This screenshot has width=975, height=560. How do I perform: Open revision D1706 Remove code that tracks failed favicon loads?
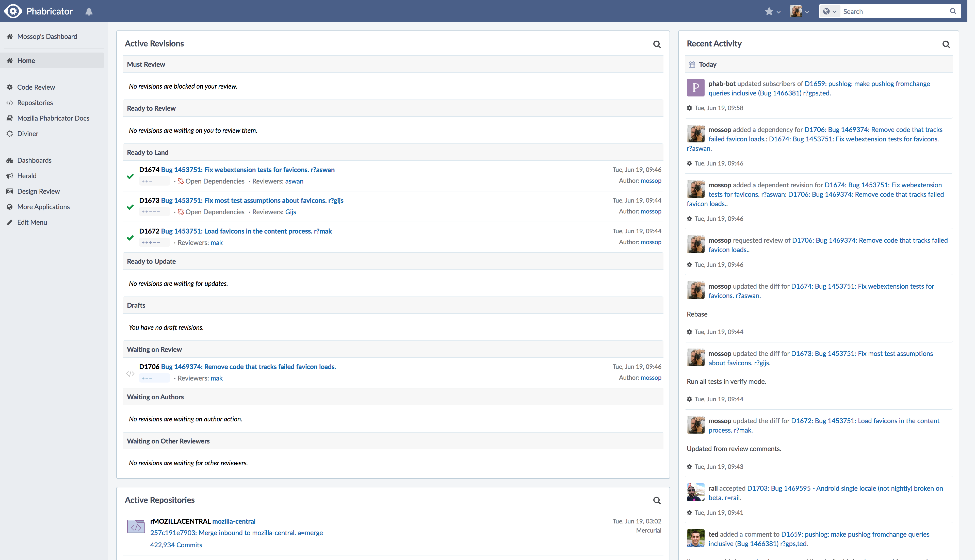tap(249, 367)
